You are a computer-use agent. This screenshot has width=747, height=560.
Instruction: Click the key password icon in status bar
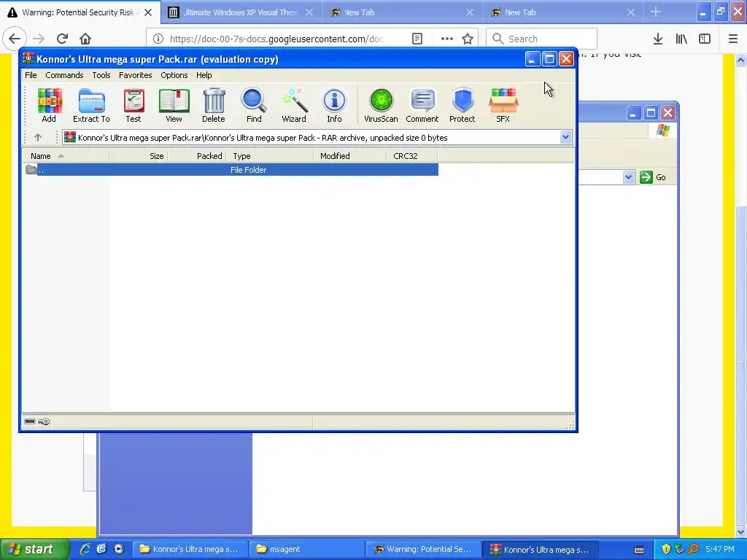pos(44,421)
